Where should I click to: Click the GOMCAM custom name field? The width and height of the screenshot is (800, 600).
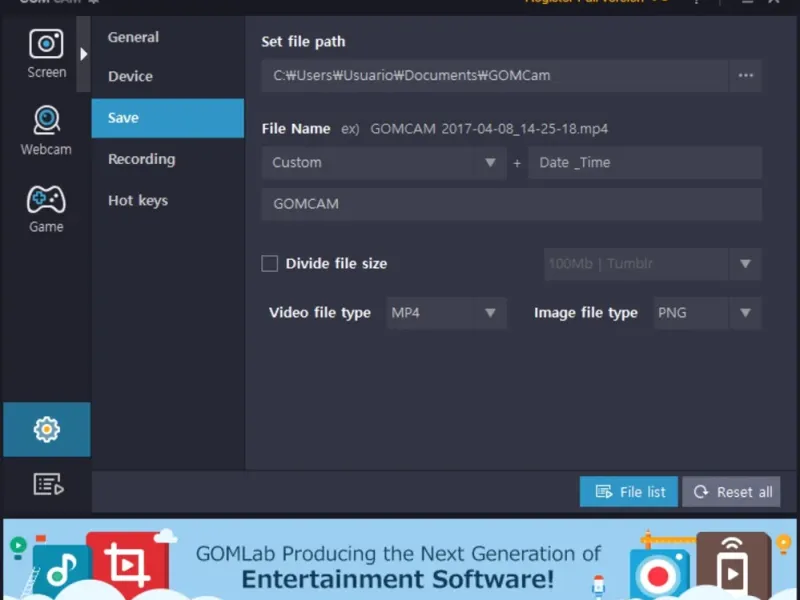[512, 204]
